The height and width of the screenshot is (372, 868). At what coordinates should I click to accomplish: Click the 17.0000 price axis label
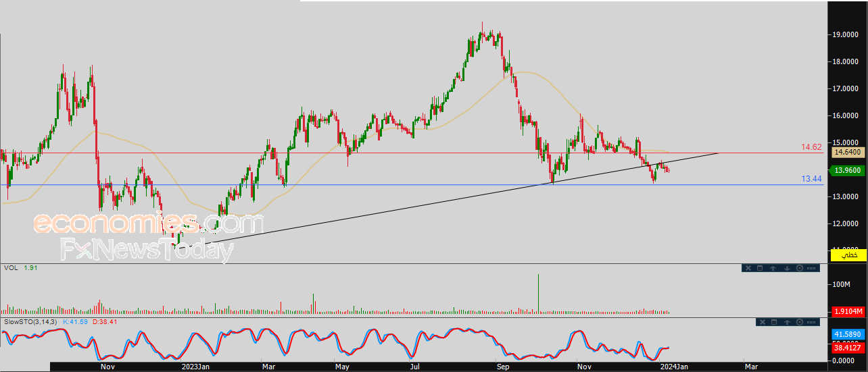pyautogui.click(x=846, y=88)
